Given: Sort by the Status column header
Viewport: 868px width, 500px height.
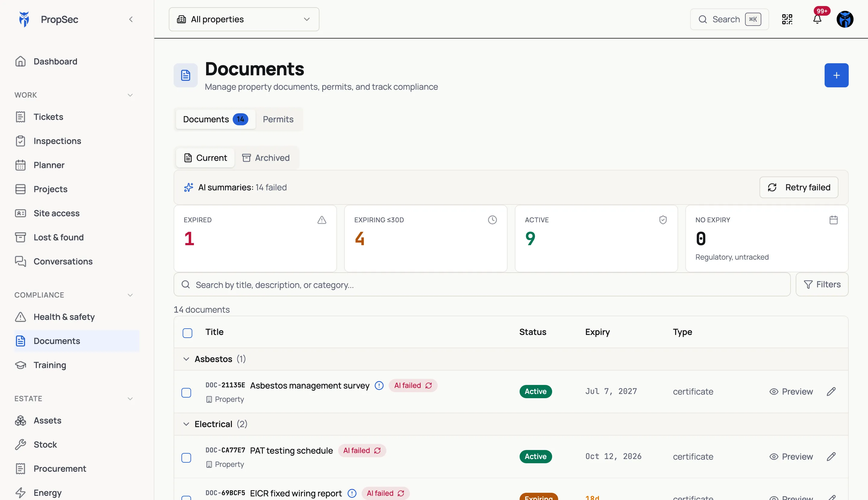Looking at the screenshot, I should pyautogui.click(x=533, y=332).
